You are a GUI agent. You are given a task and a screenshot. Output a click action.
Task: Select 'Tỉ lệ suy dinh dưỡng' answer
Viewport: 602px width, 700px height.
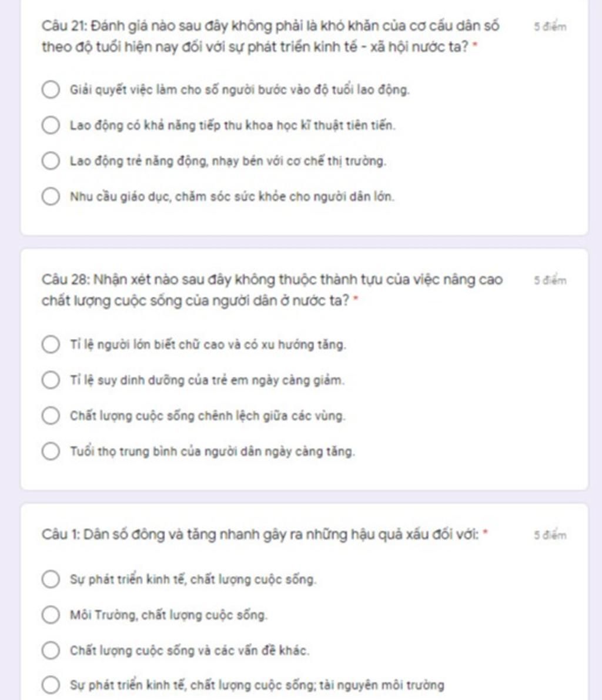(51, 380)
